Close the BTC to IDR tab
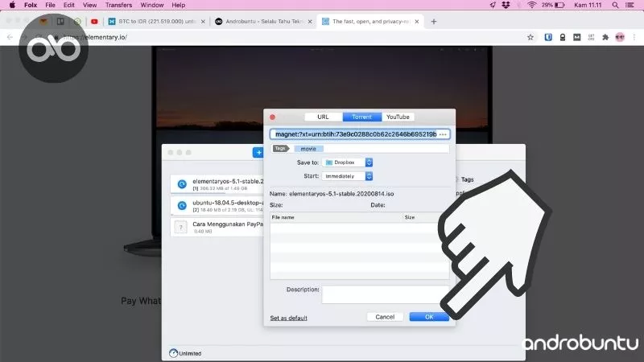Viewport: 644px width, 362px height. (203, 22)
